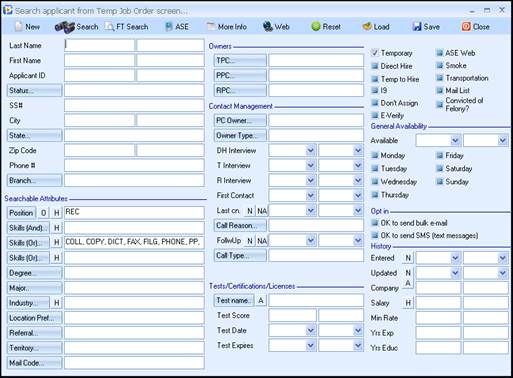Open the first First Contact dropdown
The width and height of the screenshot is (513, 378).
coord(310,196)
